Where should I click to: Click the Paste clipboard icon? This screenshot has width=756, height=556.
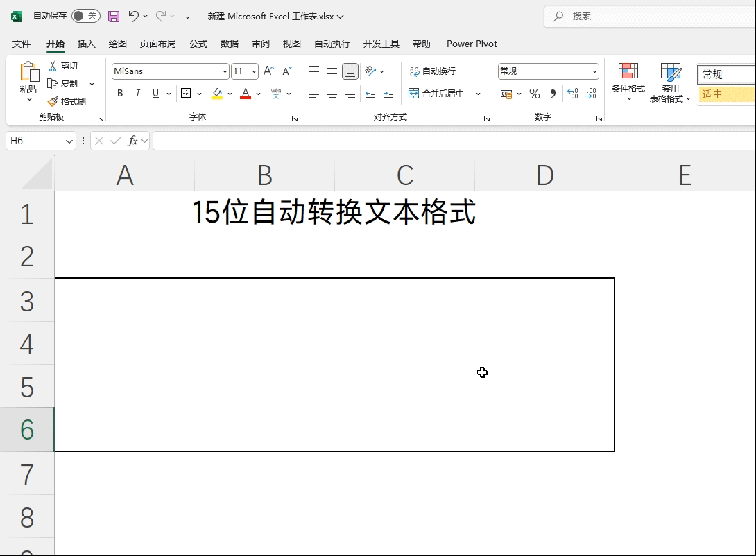click(29, 72)
